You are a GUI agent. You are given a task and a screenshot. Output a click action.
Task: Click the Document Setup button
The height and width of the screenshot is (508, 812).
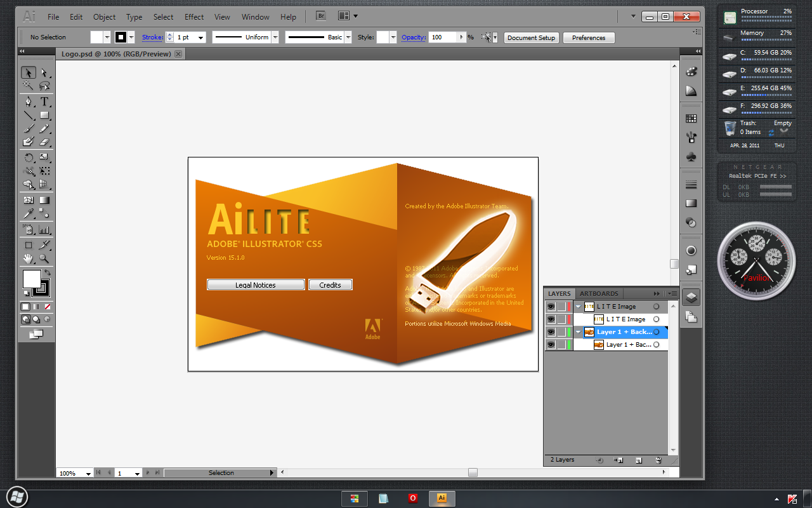(532, 37)
